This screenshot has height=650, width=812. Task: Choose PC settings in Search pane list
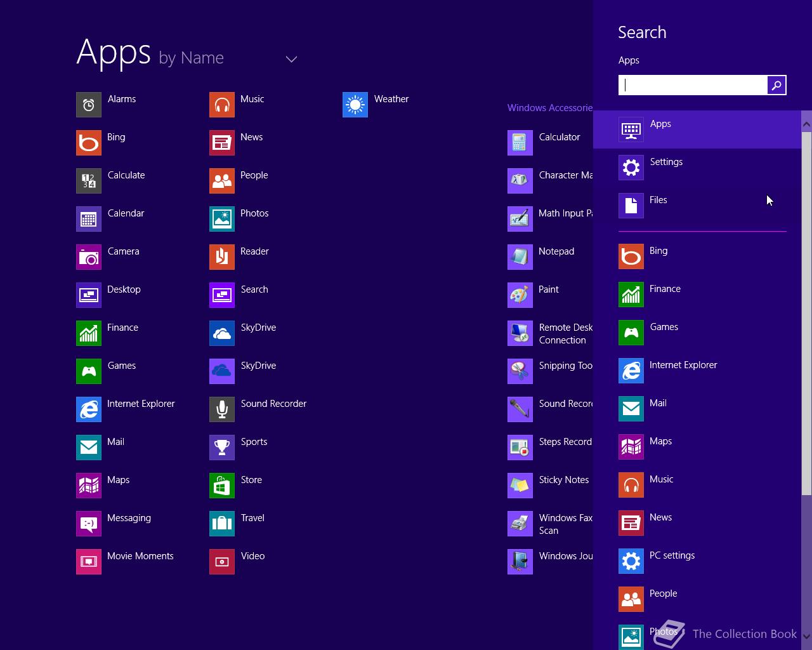coord(697,561)
